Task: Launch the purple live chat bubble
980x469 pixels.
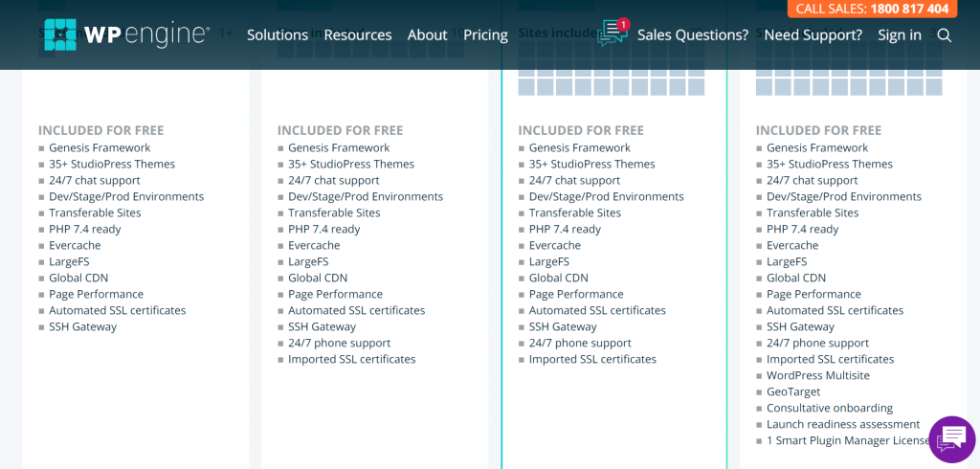Action: click(952, 439)
